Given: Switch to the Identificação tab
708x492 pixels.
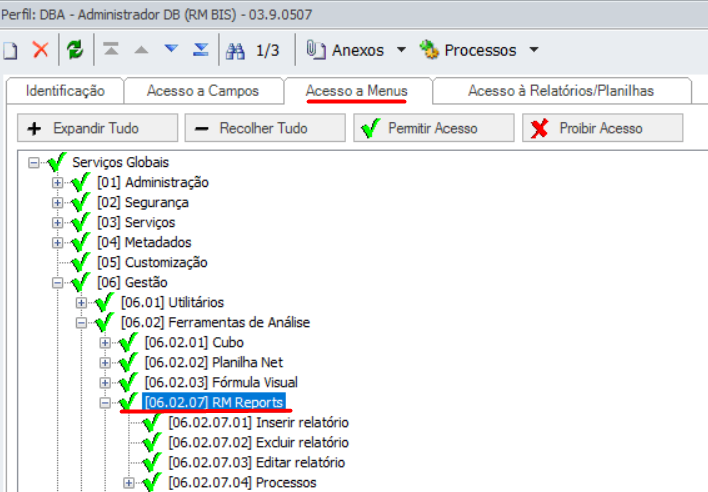Looking at the screenshot, I should 65,91.
